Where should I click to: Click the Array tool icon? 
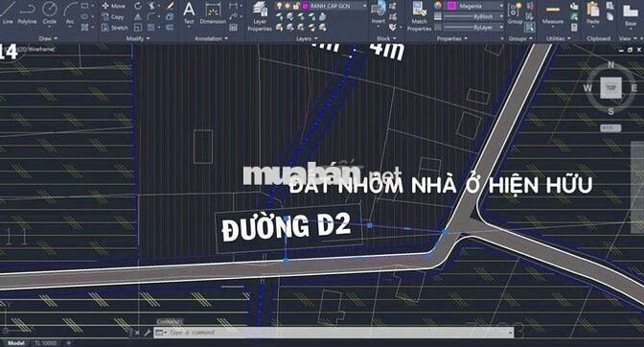tap(151, 28)
